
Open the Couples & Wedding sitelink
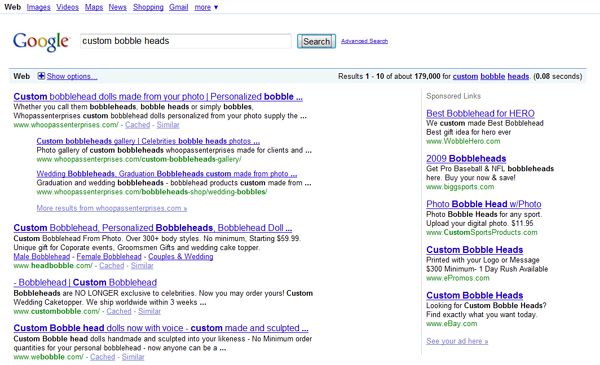pyautogui.click(x=181, y=256)
